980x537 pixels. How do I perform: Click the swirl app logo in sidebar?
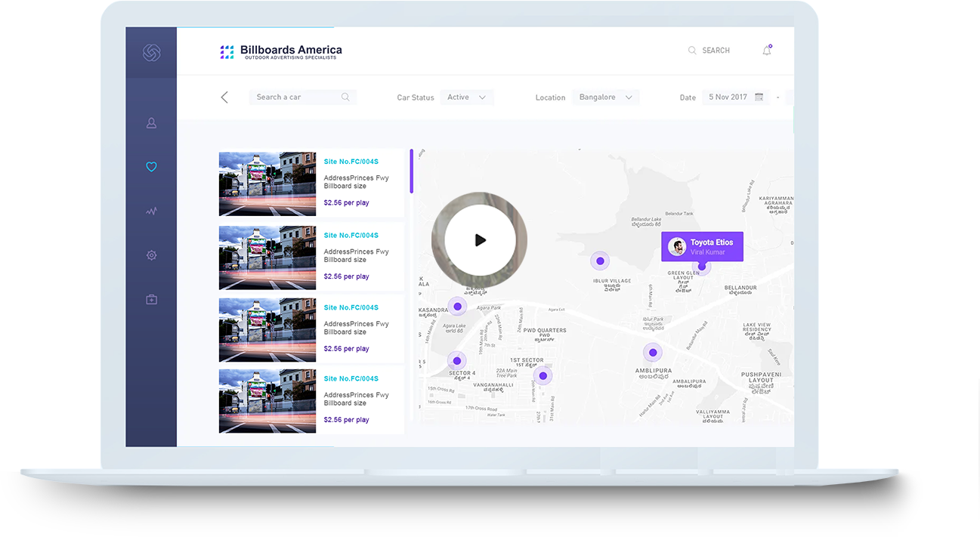click(151, 52)
